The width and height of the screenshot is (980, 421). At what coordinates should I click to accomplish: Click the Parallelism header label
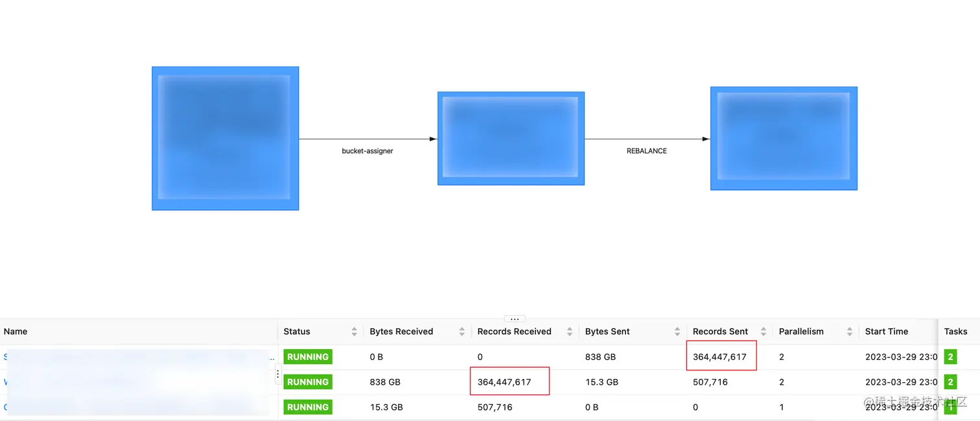(801, 331)
